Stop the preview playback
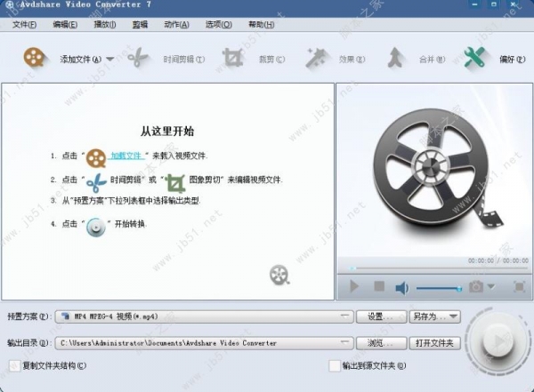The image size is (534, 392). coord(379,286)
